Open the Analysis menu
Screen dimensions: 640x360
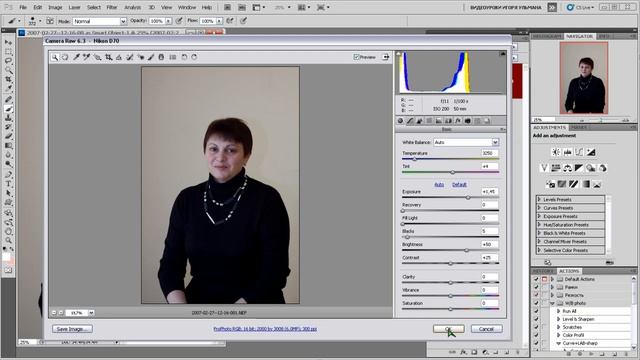point(132,7)
